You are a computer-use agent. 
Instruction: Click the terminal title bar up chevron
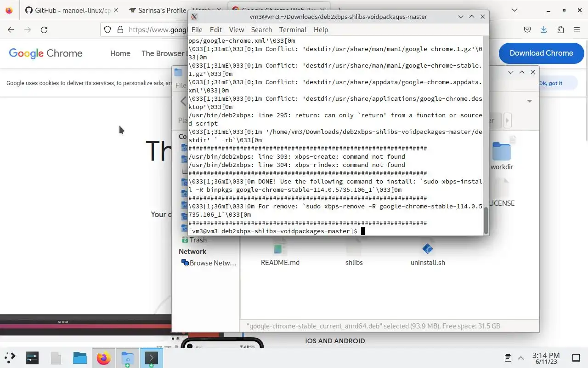[x=472, y=17]
